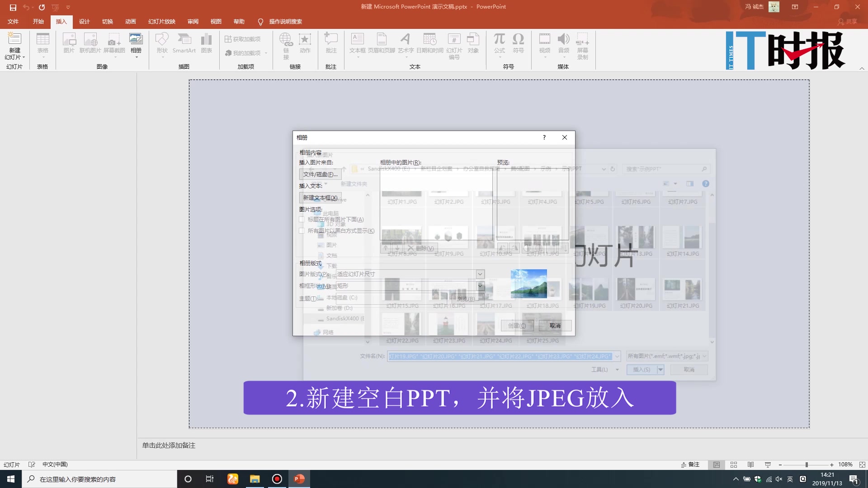The image size is (868, 488).
Task: Open the Shapes (形状) gallery icon
Action: pos(162,40)
